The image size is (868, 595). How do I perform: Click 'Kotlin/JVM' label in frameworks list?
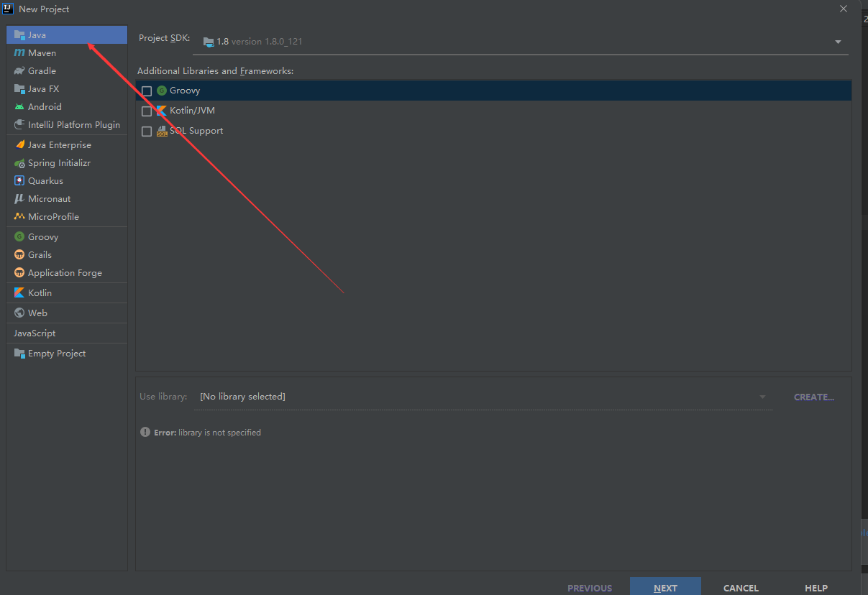193,111
